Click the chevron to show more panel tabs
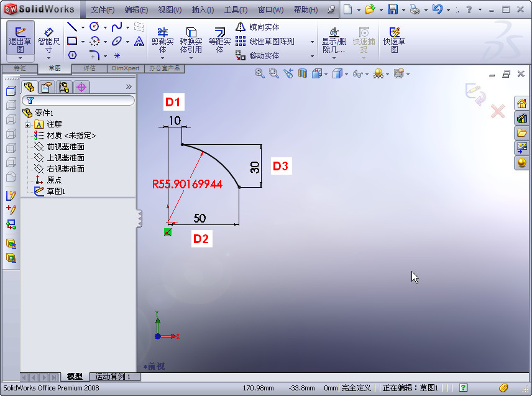The width and height of the screenshot is (532, 396). tap(129, 86)
